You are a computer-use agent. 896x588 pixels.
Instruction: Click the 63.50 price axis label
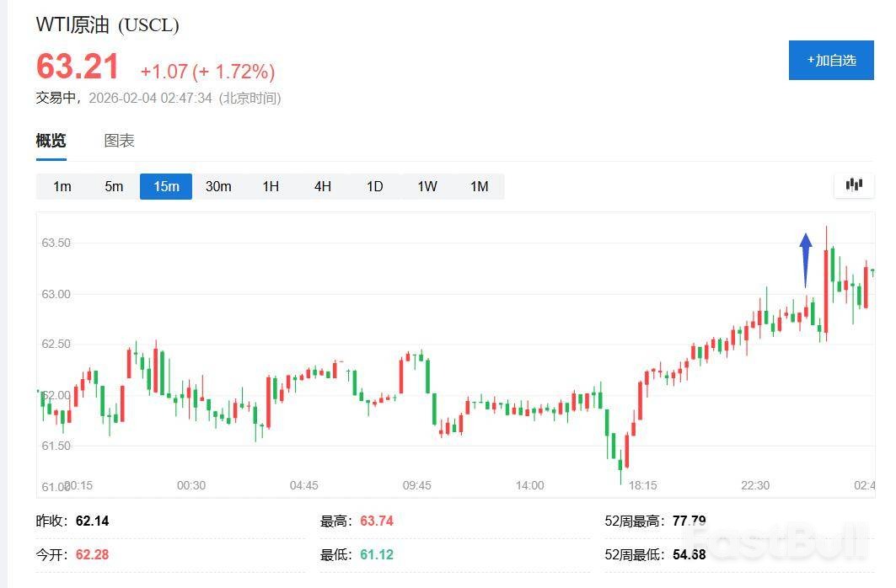click(56, 243)
